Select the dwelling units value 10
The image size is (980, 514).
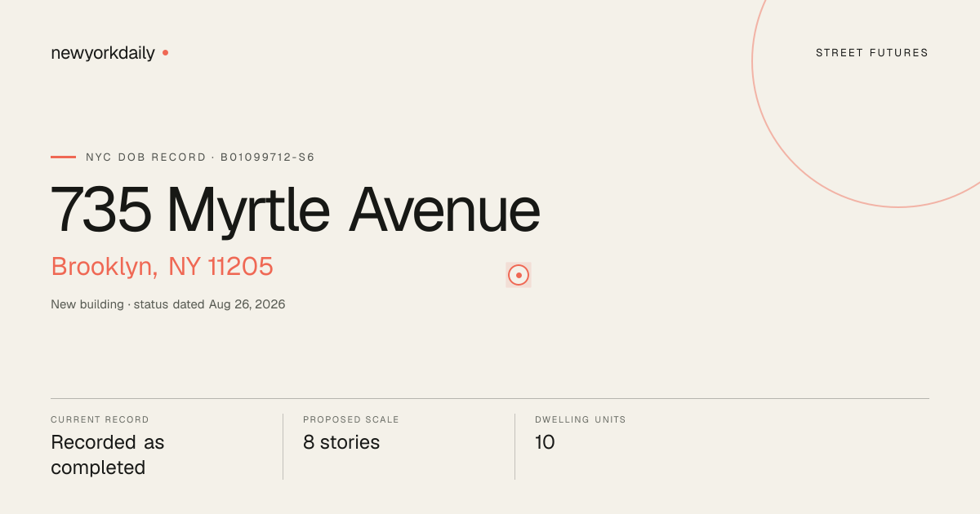click(545, 442)
